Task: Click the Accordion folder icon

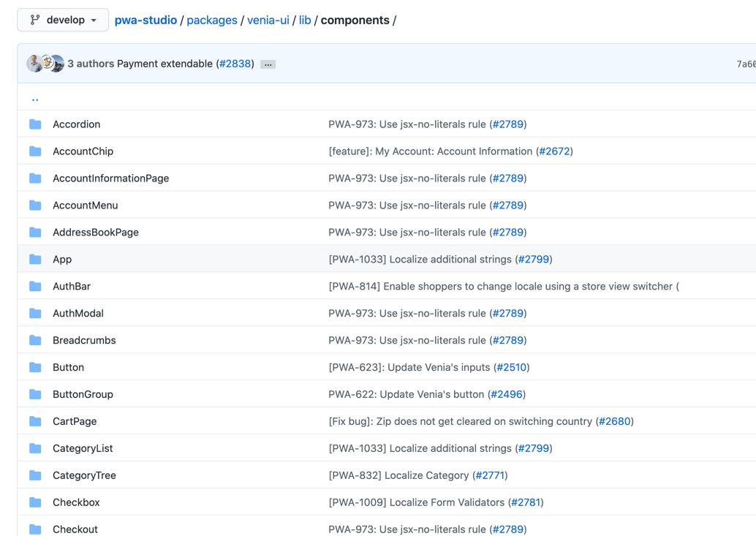Action: [35, 124]
